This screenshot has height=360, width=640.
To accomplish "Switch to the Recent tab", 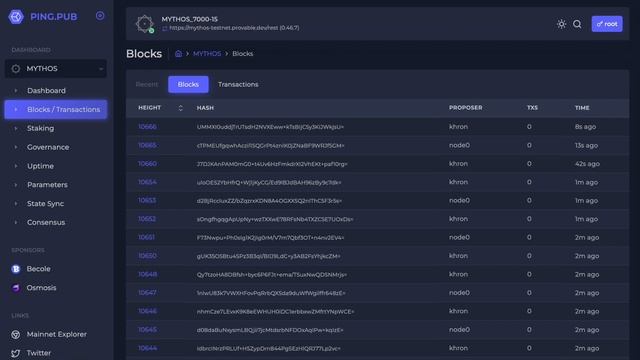I will click(147, 84).
